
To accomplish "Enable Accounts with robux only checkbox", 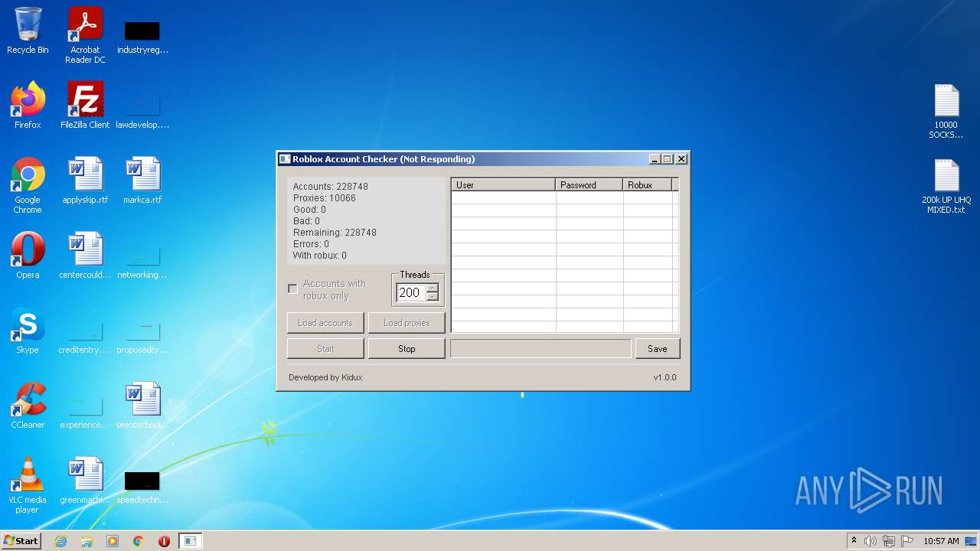I will pyautogui.click(x=292, y=289).
